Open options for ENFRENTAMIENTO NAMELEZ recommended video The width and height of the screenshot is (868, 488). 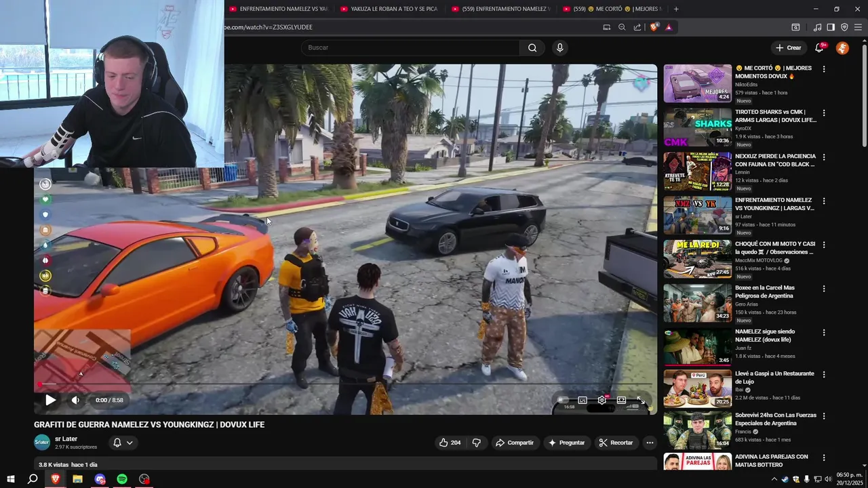(824, 201)
